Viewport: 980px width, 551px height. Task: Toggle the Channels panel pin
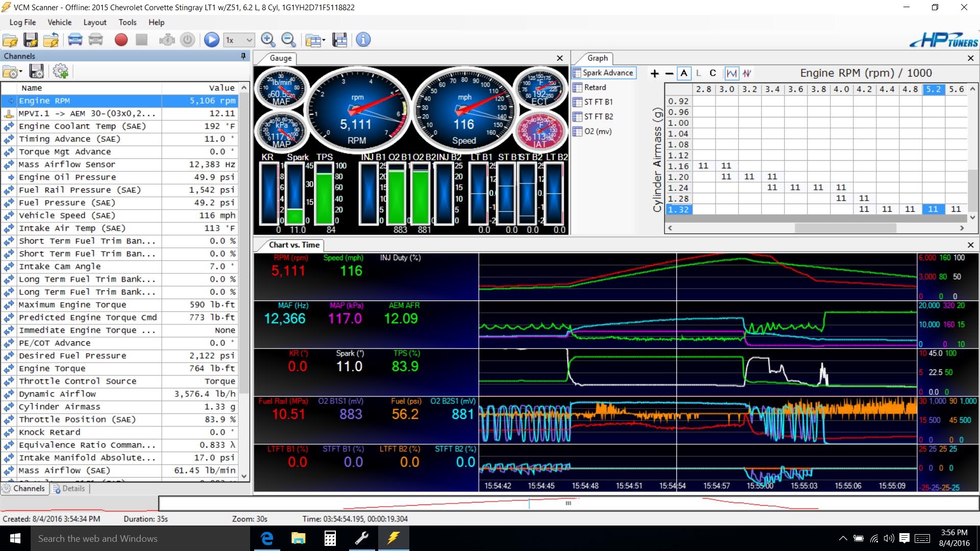[x=243, y=56]
